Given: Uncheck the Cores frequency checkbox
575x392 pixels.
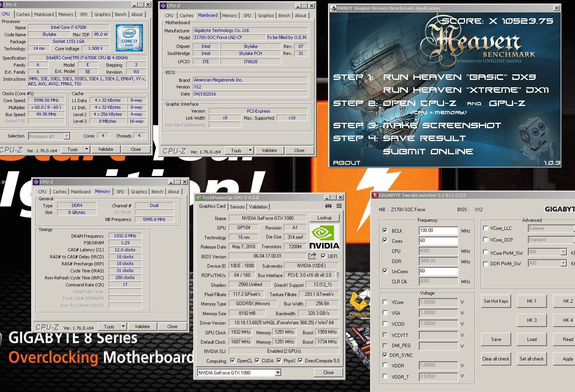Looking at the screenshot, I should [x=385, y=241].
